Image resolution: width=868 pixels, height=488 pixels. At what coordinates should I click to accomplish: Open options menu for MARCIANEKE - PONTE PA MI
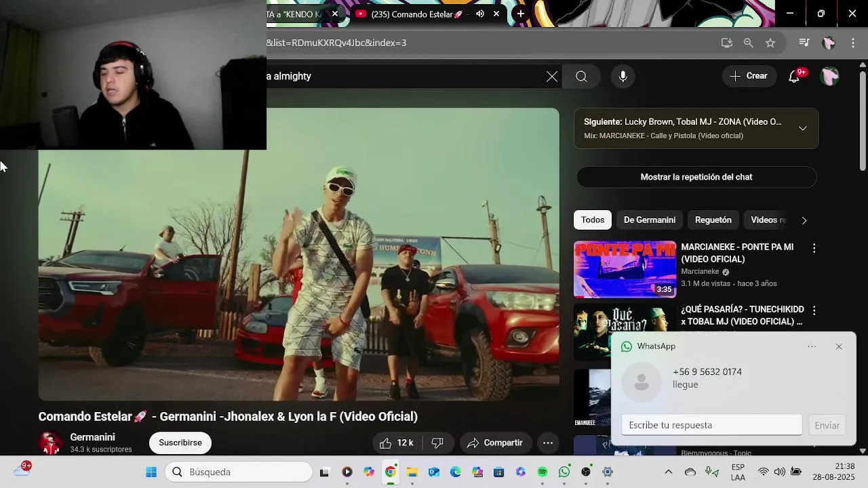[x=814, y=248]
